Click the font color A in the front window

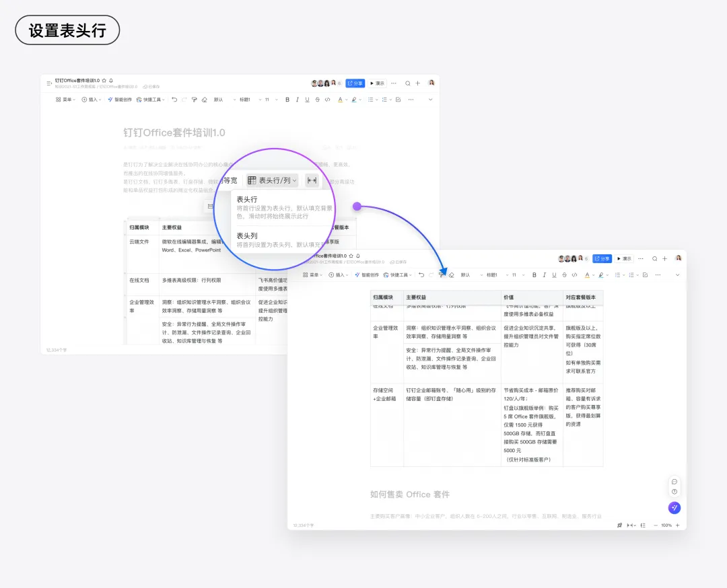point(588,274)
